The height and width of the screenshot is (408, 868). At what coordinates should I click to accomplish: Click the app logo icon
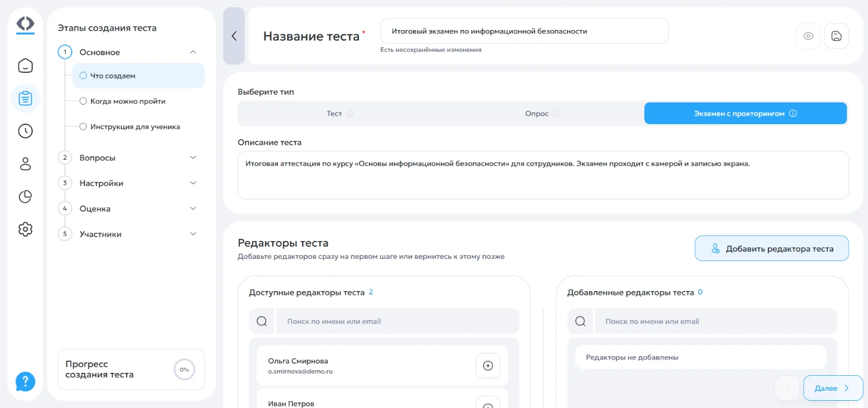pos(26,24)
